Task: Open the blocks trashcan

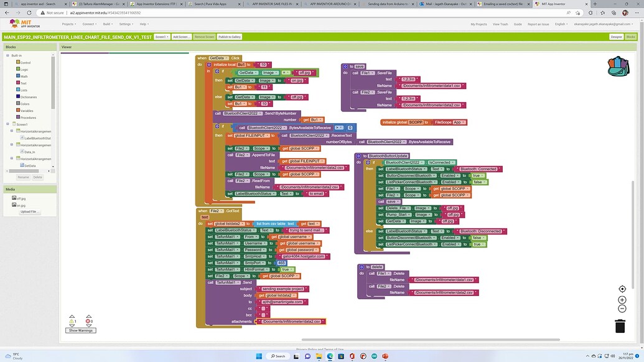Action: tap(620, 325)
